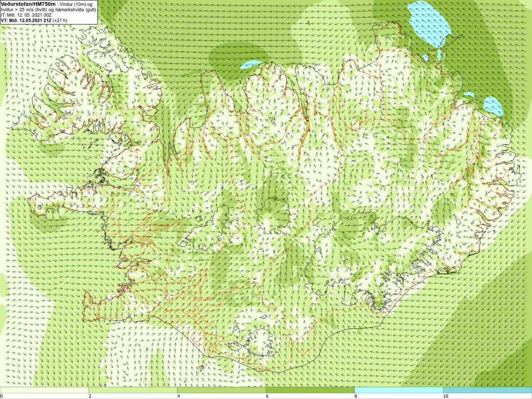Click the pale yellow 0–2 legend swatch

click(44, 390)
